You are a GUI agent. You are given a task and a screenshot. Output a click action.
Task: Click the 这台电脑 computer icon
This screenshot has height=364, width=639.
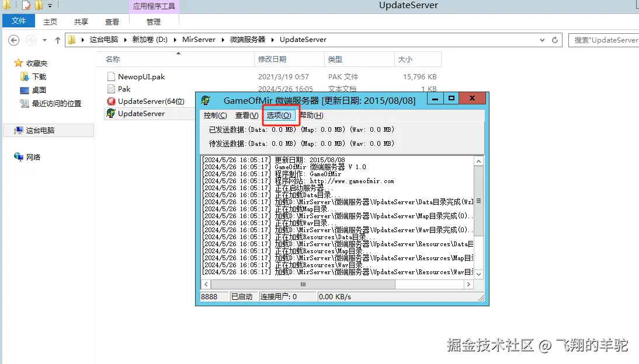pos(18,130)
